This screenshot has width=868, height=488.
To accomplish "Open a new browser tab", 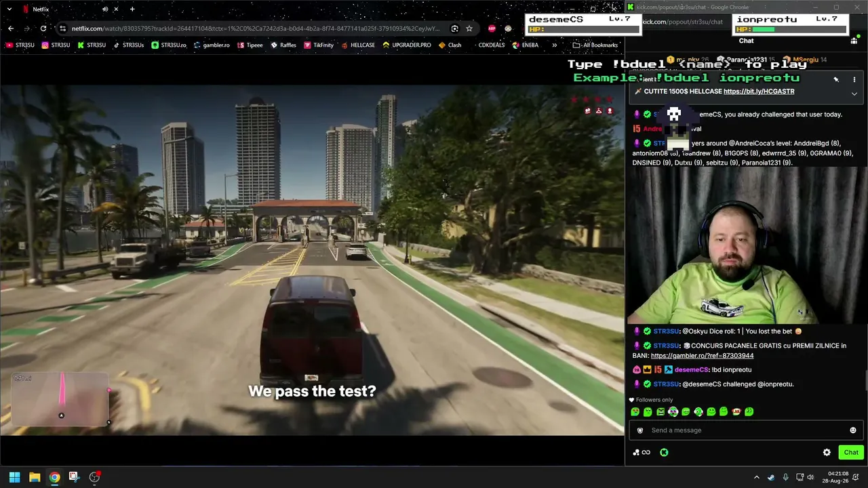I will pyautogui.click(x=132, y=9).
